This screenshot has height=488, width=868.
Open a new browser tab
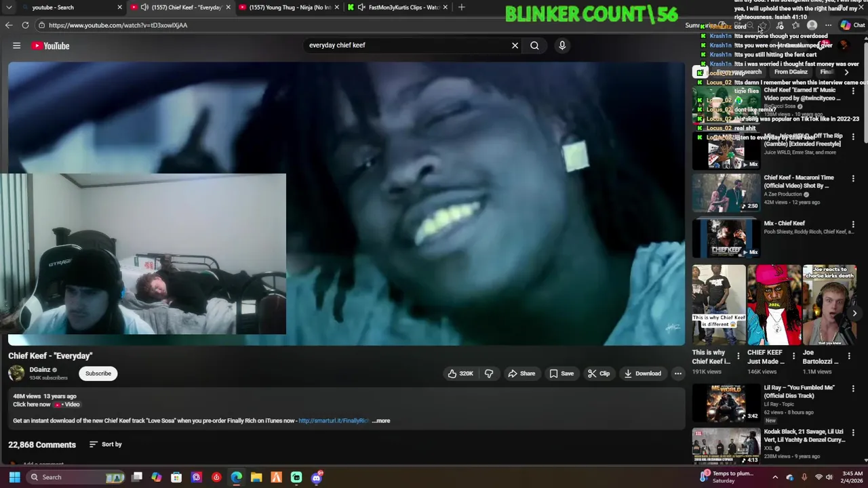click(x=462, y=7)
